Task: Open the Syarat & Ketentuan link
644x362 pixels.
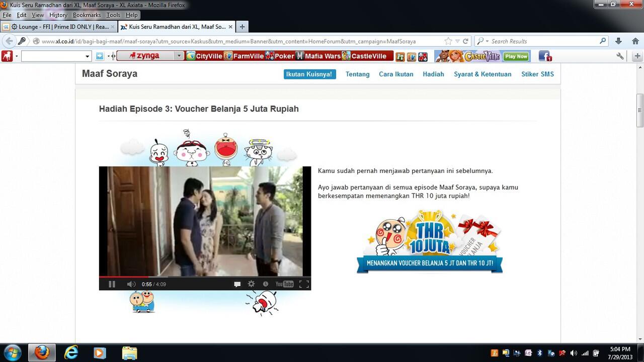Action: [482, 74]
